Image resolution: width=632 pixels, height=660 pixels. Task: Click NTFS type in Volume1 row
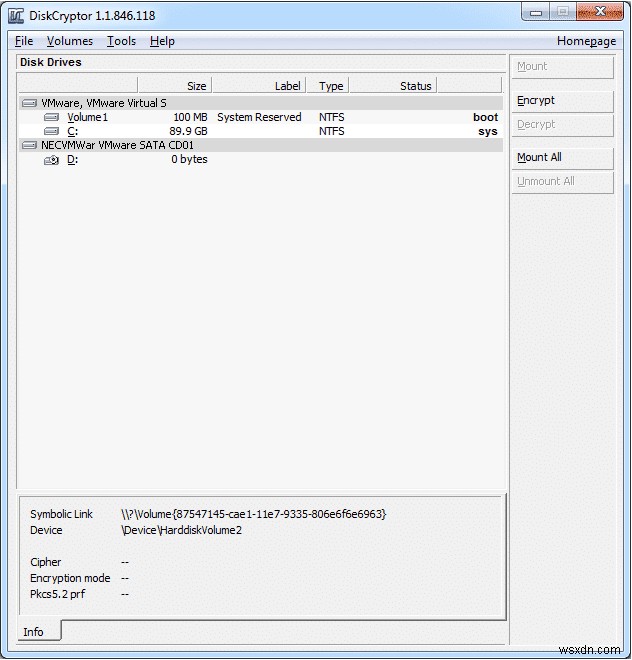331,117
